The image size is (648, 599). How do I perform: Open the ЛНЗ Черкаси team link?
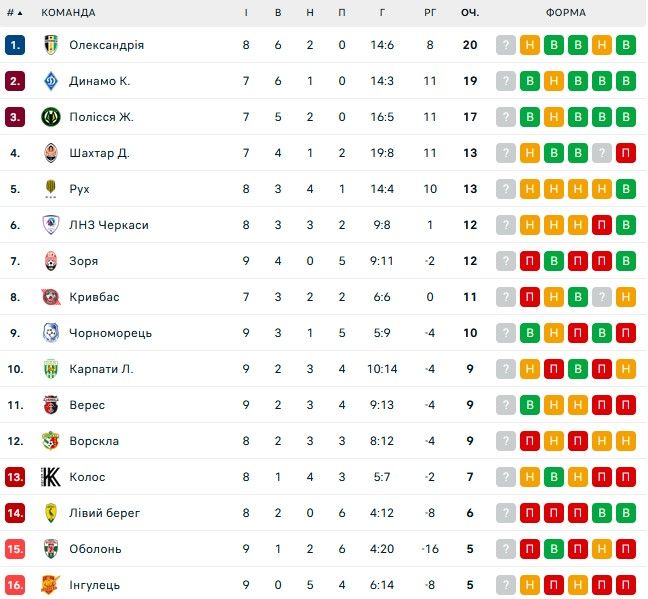(x=108, y=225)
